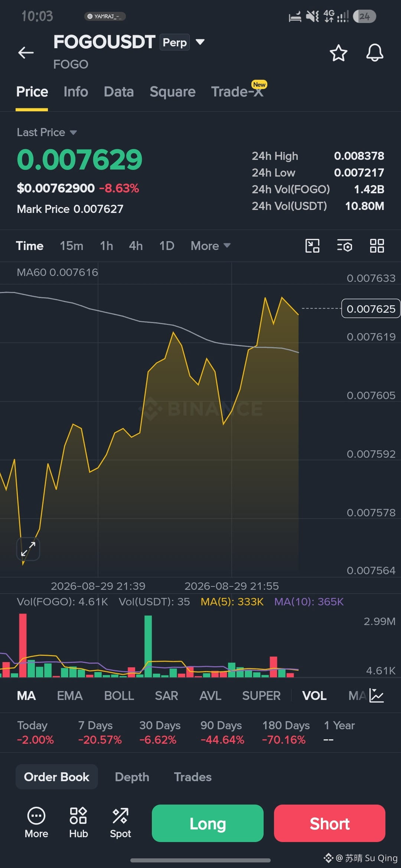Switch to the Data tab

pos(119,92)
